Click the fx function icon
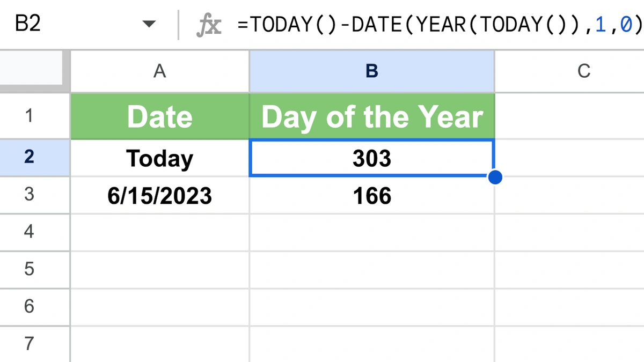Viewport: 644px width, 362px height. coord(209,25)
